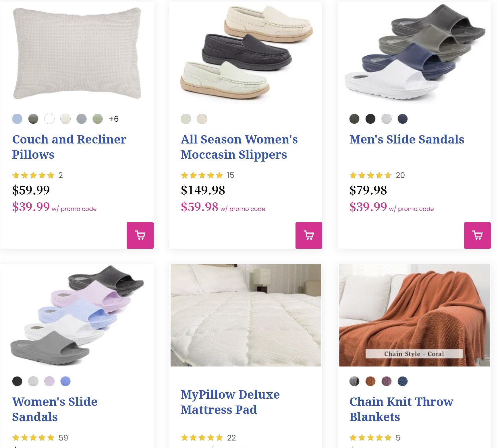The height and width of the screenshot is (448, 502).
Task: Add Women's Moccasin Slippers to cart
Action: click(309, 235)
